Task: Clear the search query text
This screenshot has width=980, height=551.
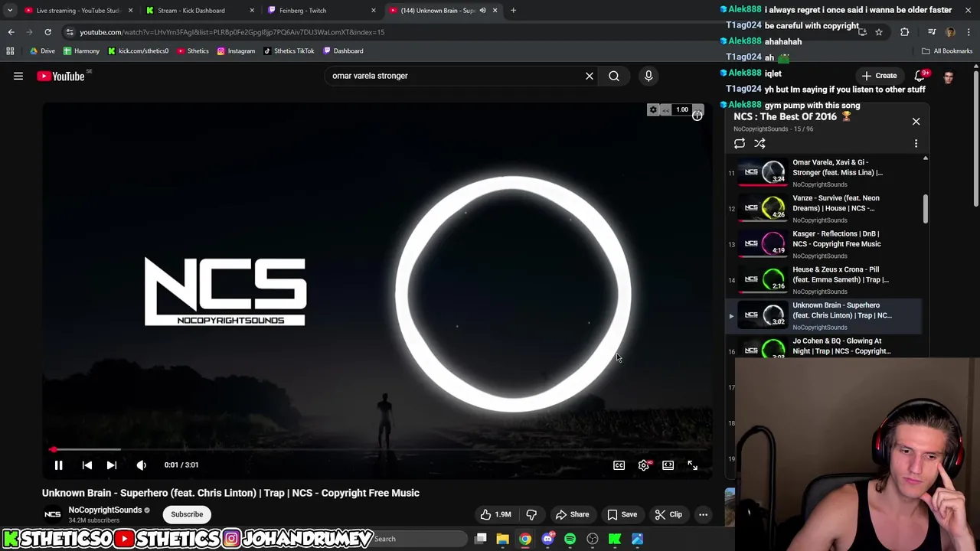Action: [x=590, y=76]
